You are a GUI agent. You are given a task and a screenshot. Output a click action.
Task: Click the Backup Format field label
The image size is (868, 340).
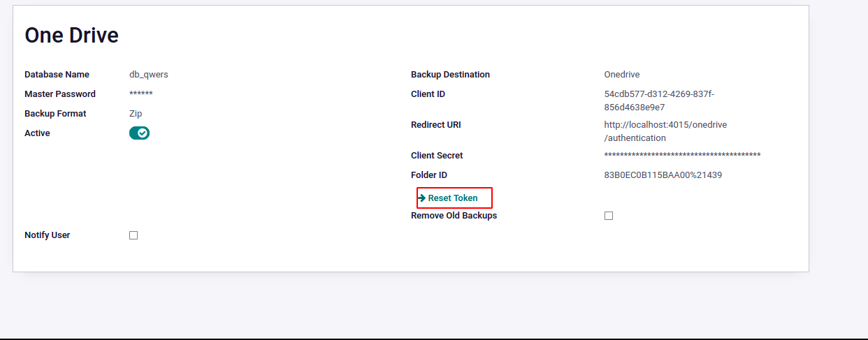[55, 114]
